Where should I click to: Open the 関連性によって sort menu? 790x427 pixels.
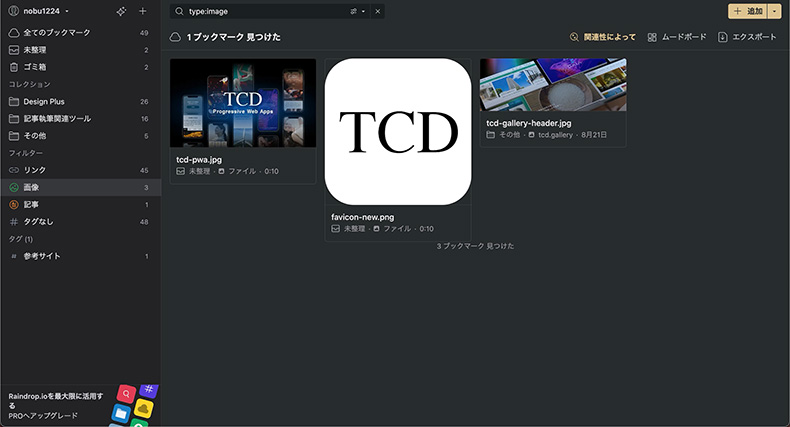pyautogui.click(x=603, y=37)
